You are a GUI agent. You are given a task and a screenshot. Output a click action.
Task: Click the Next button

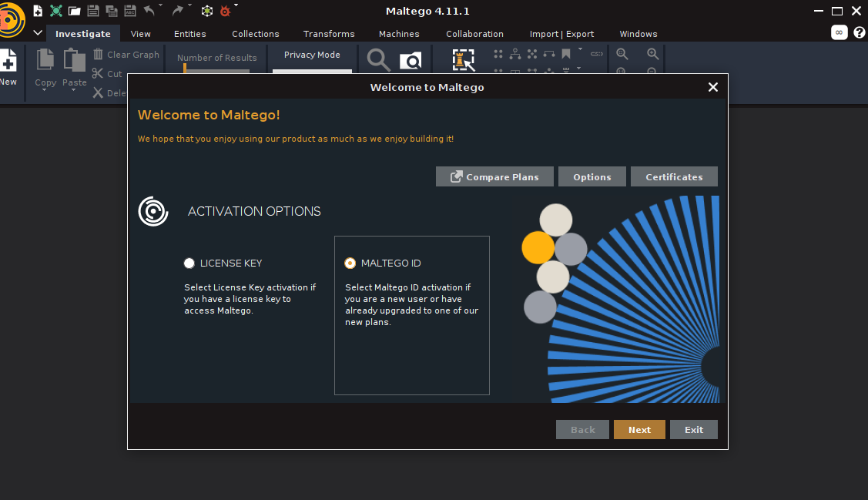pos(639,430)
